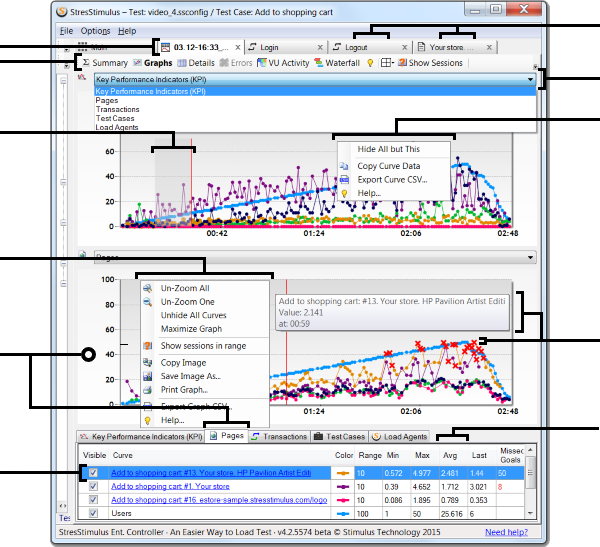
Task: Click the blue color swatch for Users
Action: tap(343, 514)
